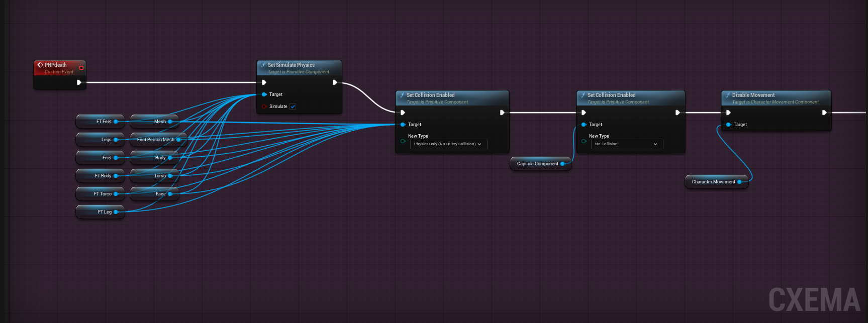
Task: Select the Set Simulate Physics node title
Action: pos(291,65)
